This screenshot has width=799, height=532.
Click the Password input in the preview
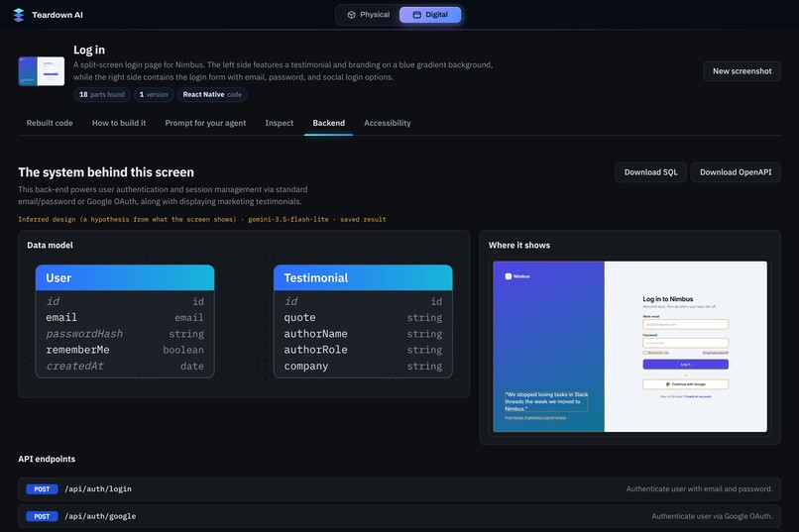(x=685, y=343)
